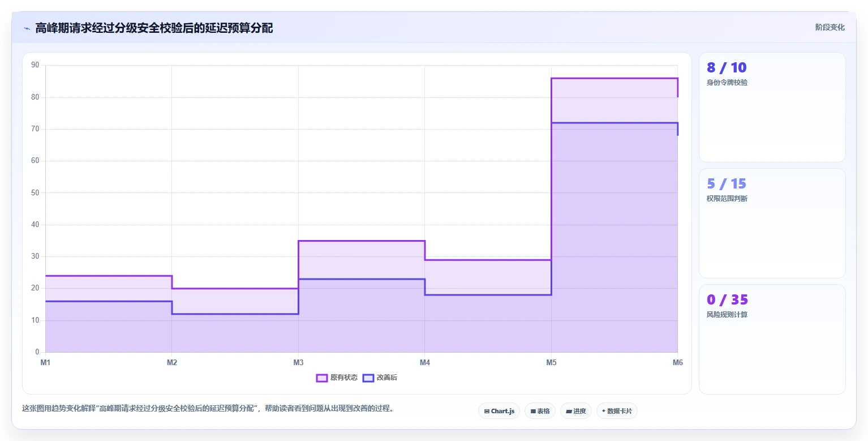Click the M3 axis label
This screenshot has height=441, width=868.
298,362
